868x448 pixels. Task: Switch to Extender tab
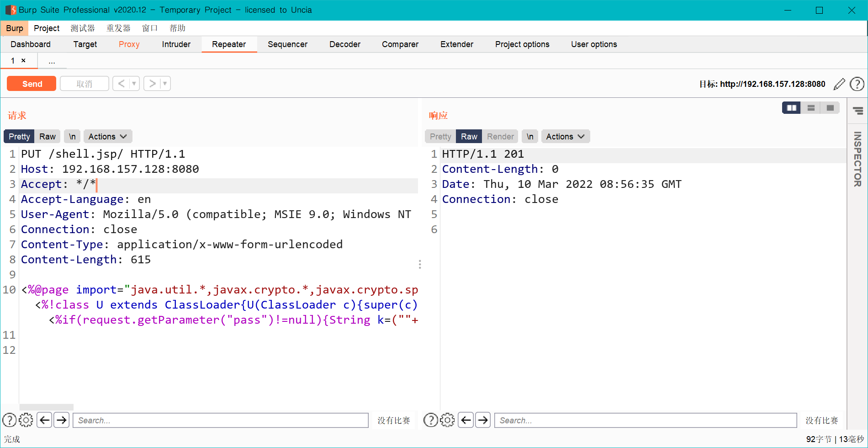[x=457, y=44]
